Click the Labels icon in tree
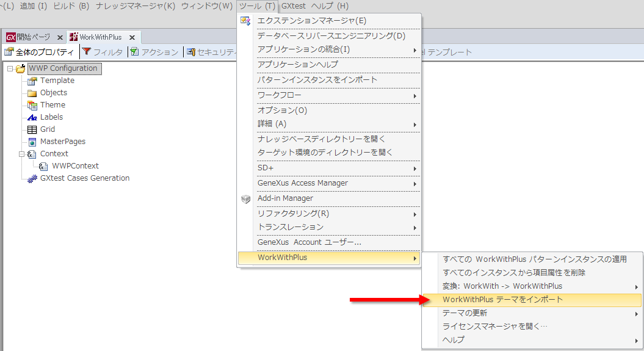This screenshot has width=644, height=351. click(x=32, y=117)
